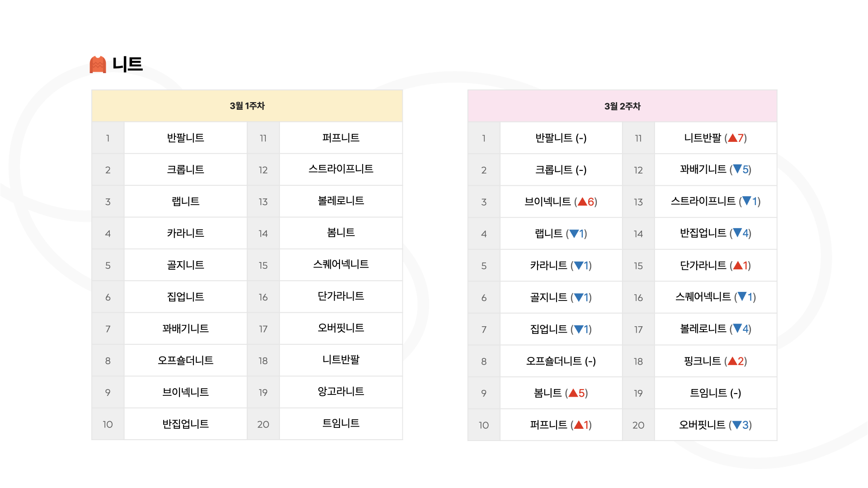Click 꽈배기니트 in the 3월 1주차 table
Image resolution: width=868 pixels, height=488 pixels.
[x=185, y=328]
